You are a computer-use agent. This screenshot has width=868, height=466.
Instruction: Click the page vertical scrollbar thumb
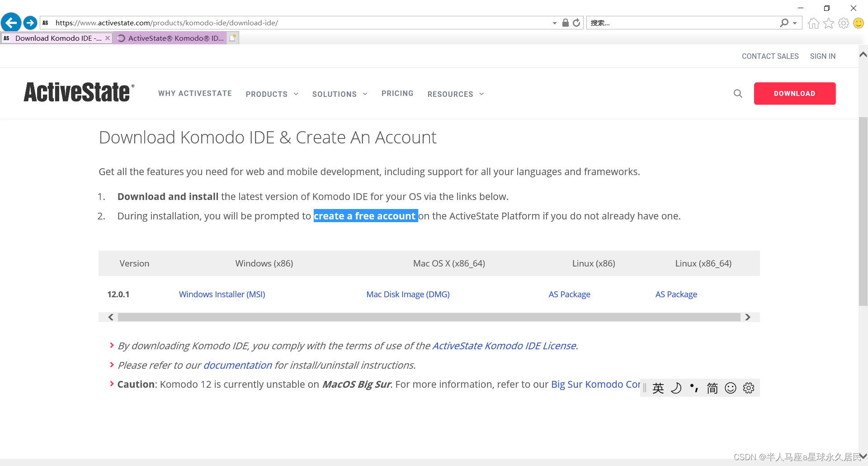863,212
